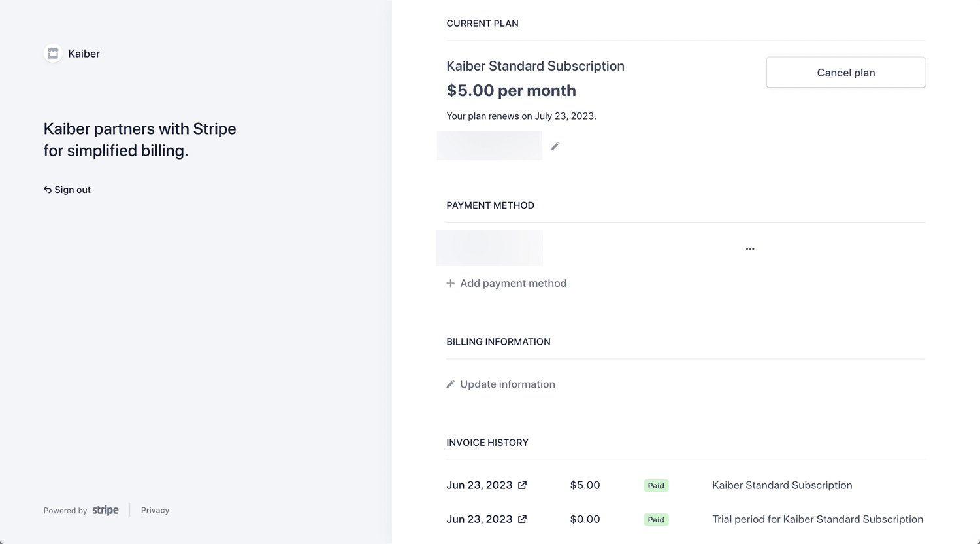The width and height of the screenshot is (980, 544).
Task: Click the plus icon for adding payment method
Action: click(x=450, y=283)
